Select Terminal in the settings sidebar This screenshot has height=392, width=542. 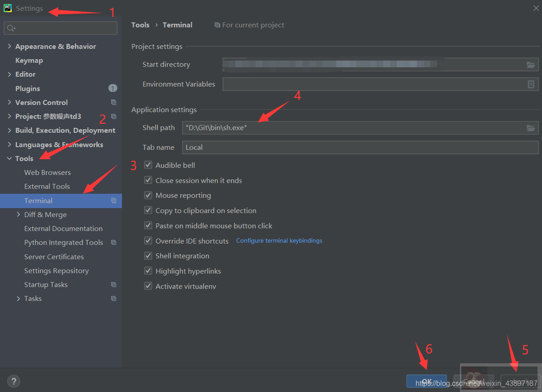pyautogui.click(x=39, y=200)
